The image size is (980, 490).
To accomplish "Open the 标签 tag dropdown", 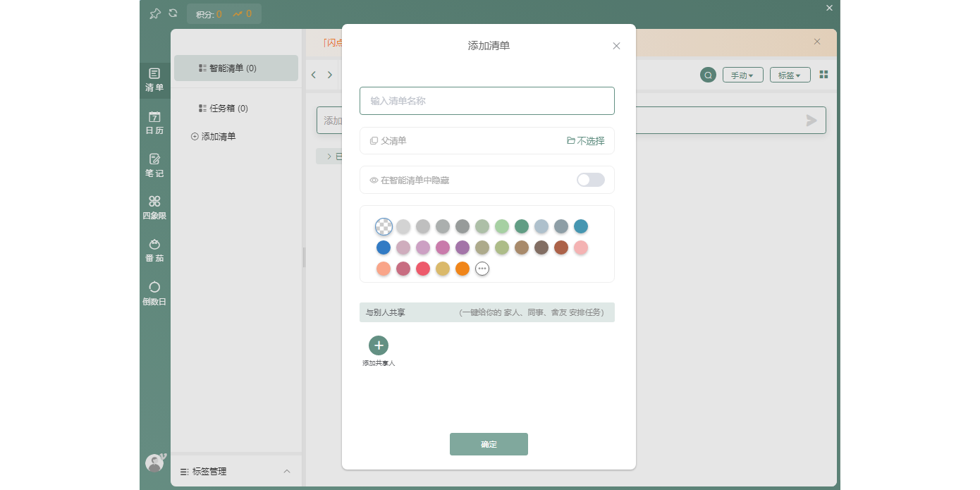I will pyautogui.click(x=790, y=75).
